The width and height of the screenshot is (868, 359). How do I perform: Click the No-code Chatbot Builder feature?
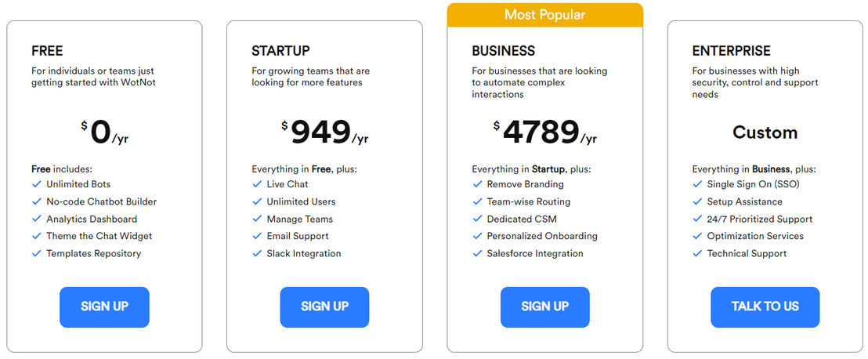pos(101,201)
